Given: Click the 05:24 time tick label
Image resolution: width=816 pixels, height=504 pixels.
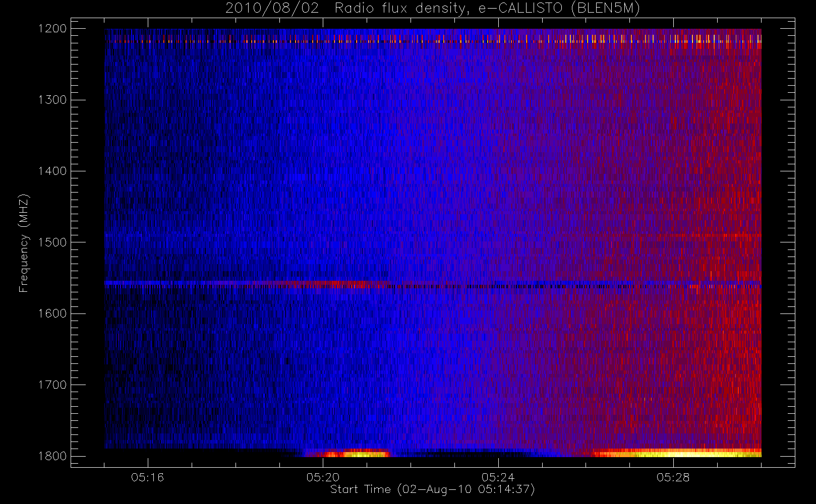Looking at the screenshot, I should pos(498,477).
